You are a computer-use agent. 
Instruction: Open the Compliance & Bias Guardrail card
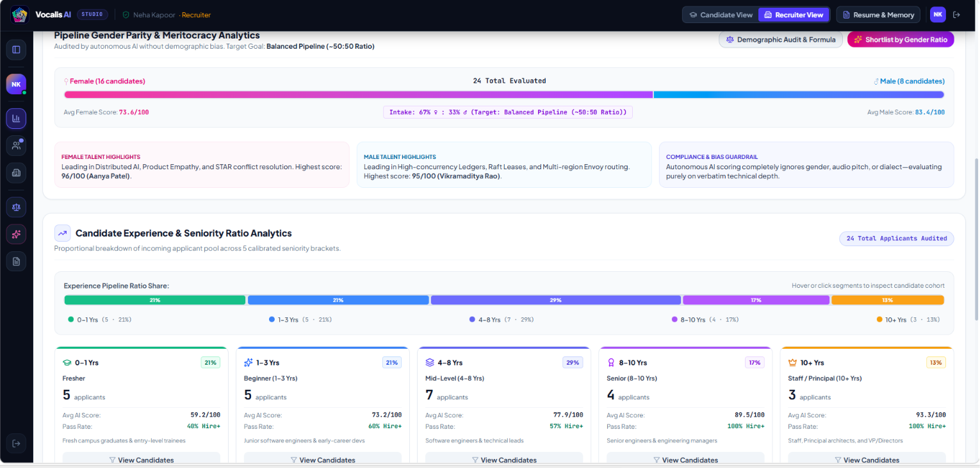pos(806,165)
